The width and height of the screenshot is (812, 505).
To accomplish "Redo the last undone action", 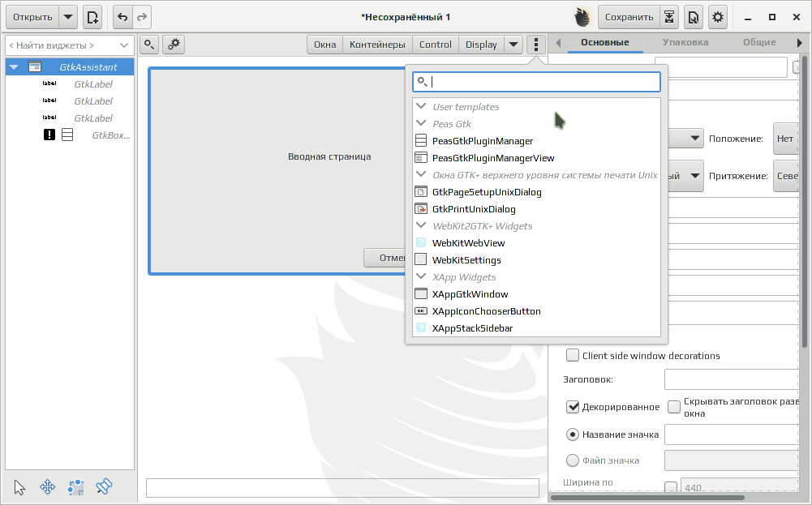I will coord(142,17).
